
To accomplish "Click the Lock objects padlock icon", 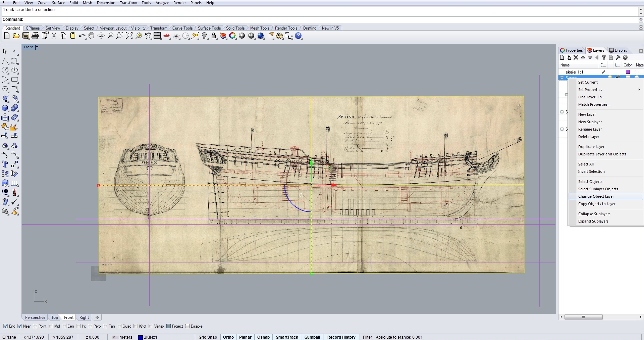I will coord(214,36).
